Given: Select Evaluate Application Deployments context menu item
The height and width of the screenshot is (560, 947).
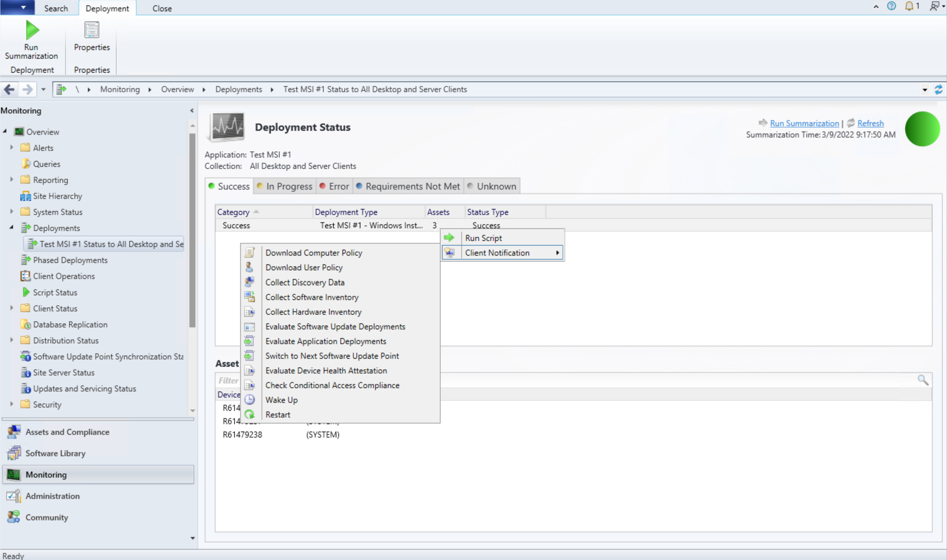Looking at the screenshot, I should (325, 341).
